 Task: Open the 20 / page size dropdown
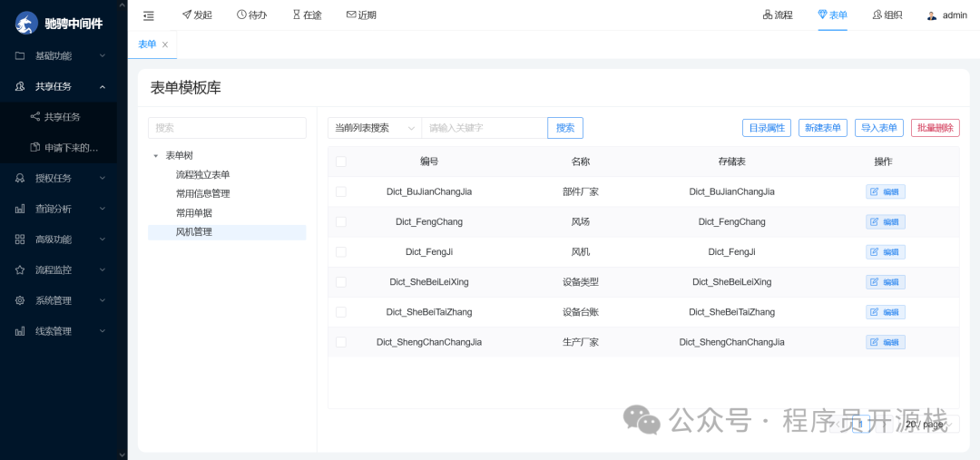click(x=929, y=425)
